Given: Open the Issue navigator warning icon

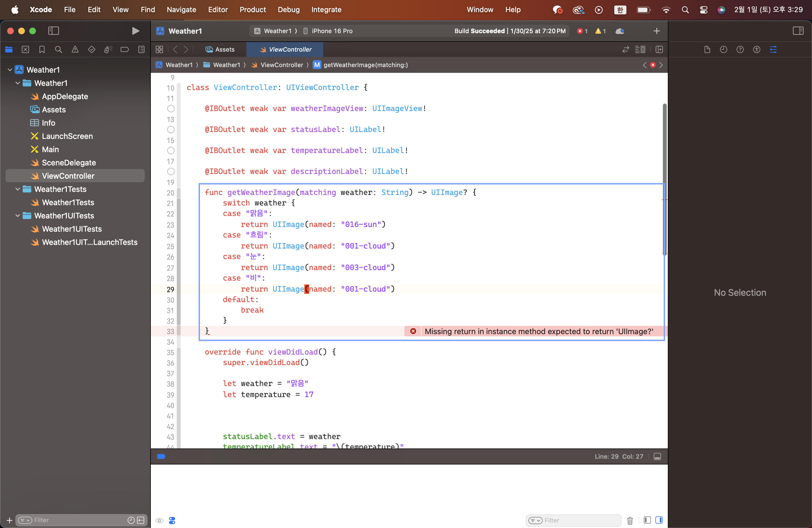Looking at the screenshot, I should [x=75, y=50].
